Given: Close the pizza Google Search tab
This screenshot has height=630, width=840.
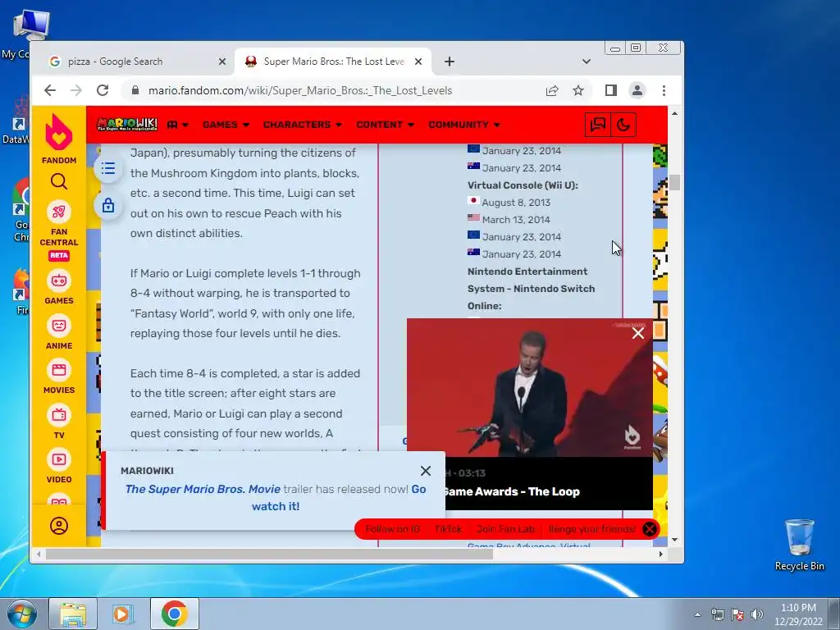Looking at the screenshot, I should coord(222,62).
